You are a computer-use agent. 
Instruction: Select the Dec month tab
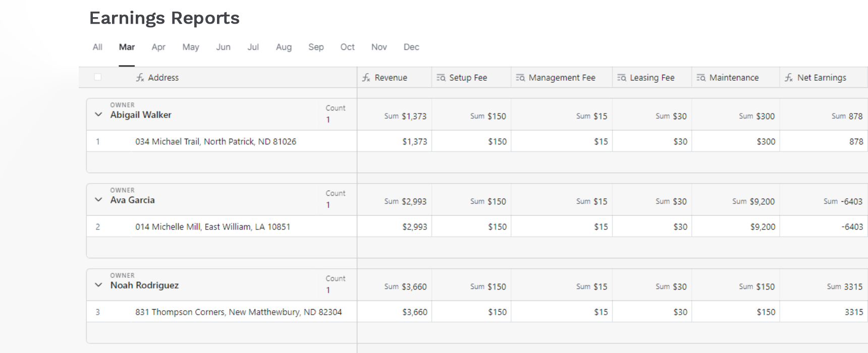tap(411, 47)
